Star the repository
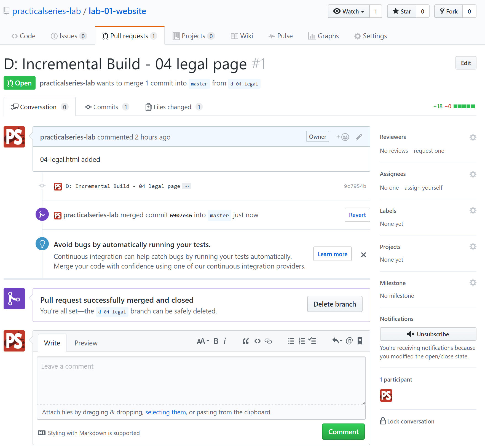 [402, 11]
